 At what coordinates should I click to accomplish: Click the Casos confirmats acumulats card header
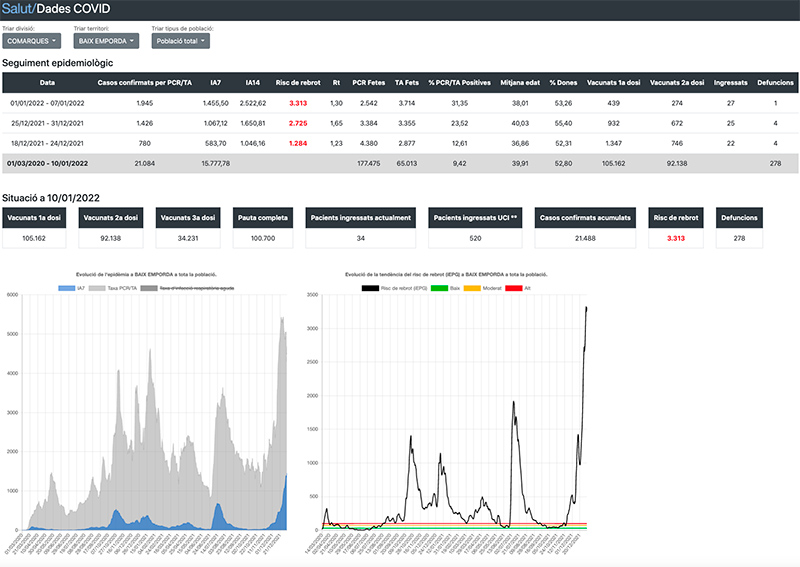(585, 218)
